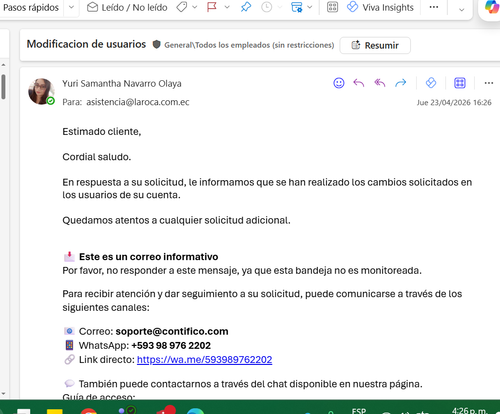The height and width of the screenshot is (414, 500).
Task: Click the subject Modificacion de usuarios
Action: pos(86,44)
